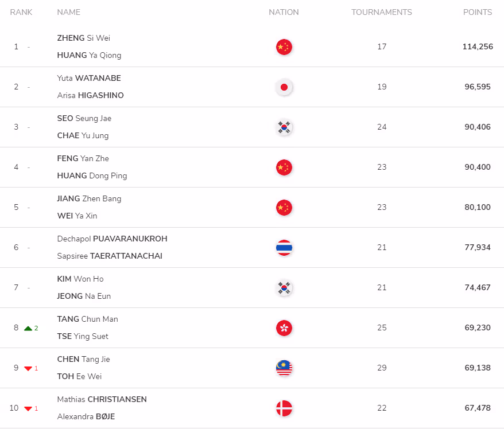Image resolution: width=504 pixels, height=429 pixels.
Task: Click Alexandra BØJE name
Action: [86, 416]
